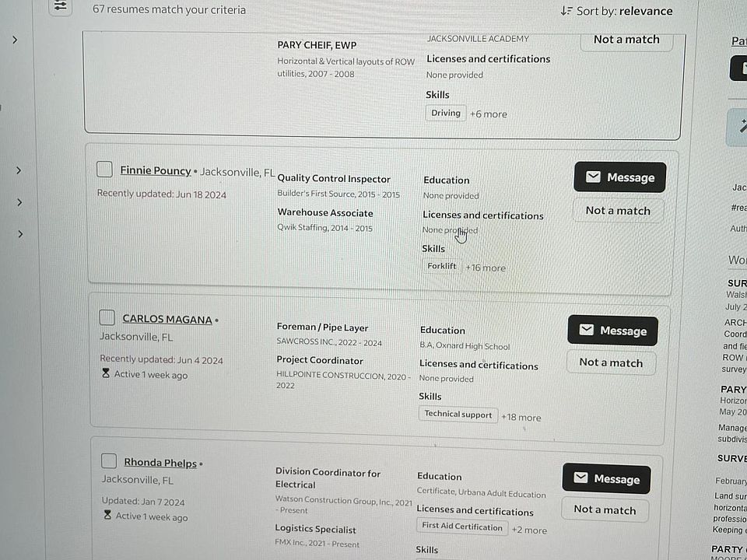Click hourglass icon beside Carlos Magana's activity status

coord(106,374)
